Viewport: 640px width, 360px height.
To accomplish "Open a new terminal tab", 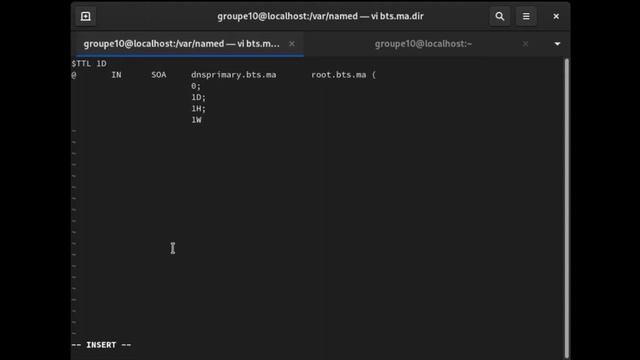I will (x=86, y=16).
